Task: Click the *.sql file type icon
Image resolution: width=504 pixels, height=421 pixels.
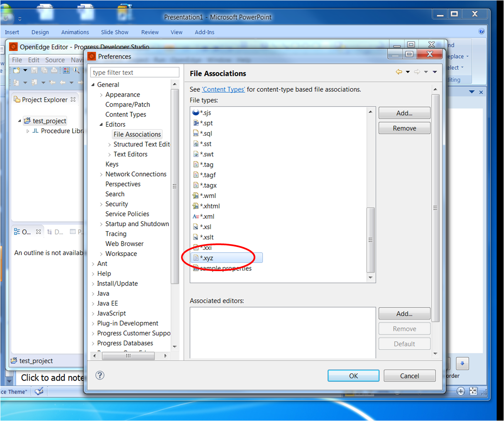Action: [196, 133]
